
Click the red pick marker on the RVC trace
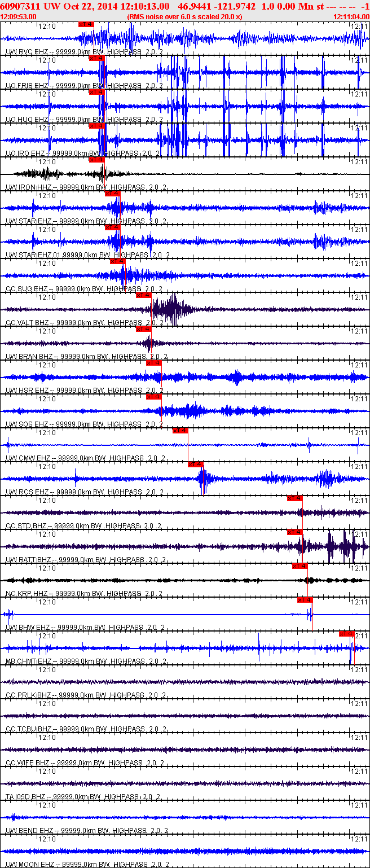86,24
